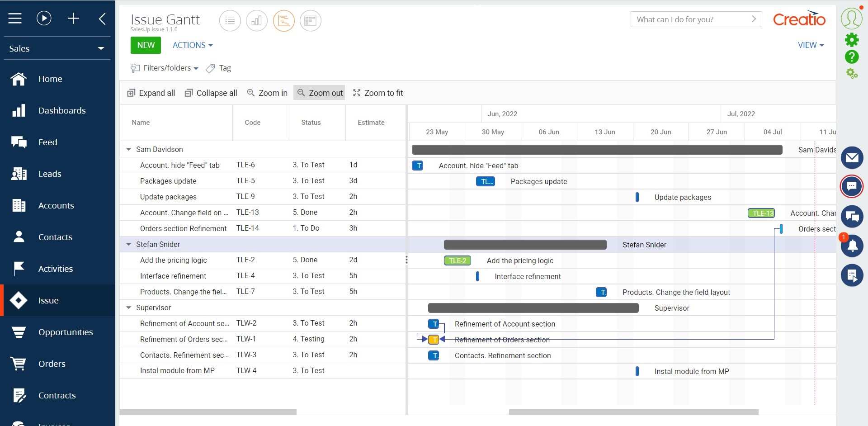Switch to the kanban board view

310,20
